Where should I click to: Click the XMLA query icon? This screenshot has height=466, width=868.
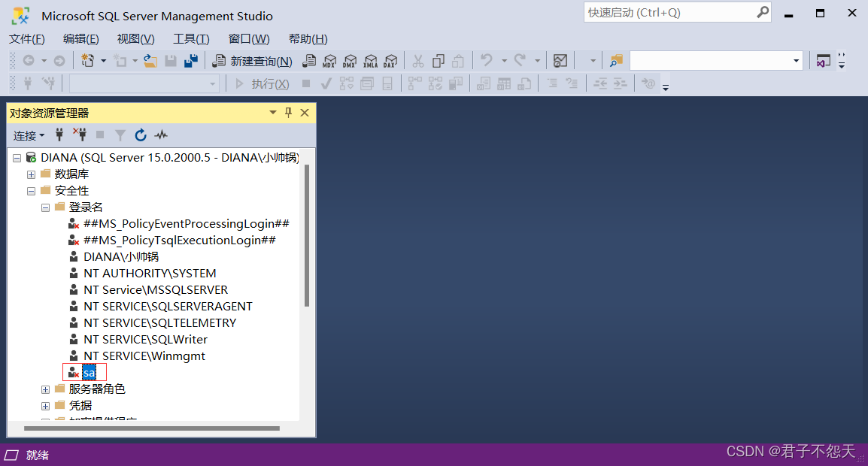[x=370, y=60]
